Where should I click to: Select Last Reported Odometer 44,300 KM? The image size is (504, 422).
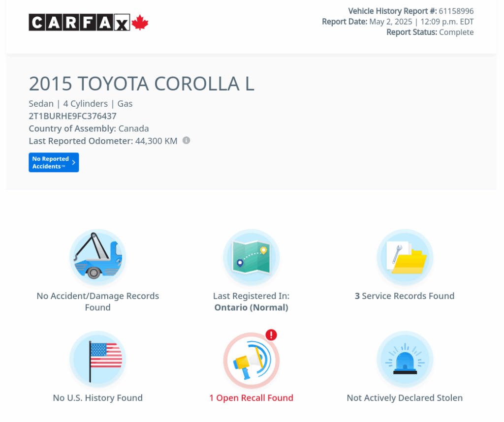tap(103, 141)
